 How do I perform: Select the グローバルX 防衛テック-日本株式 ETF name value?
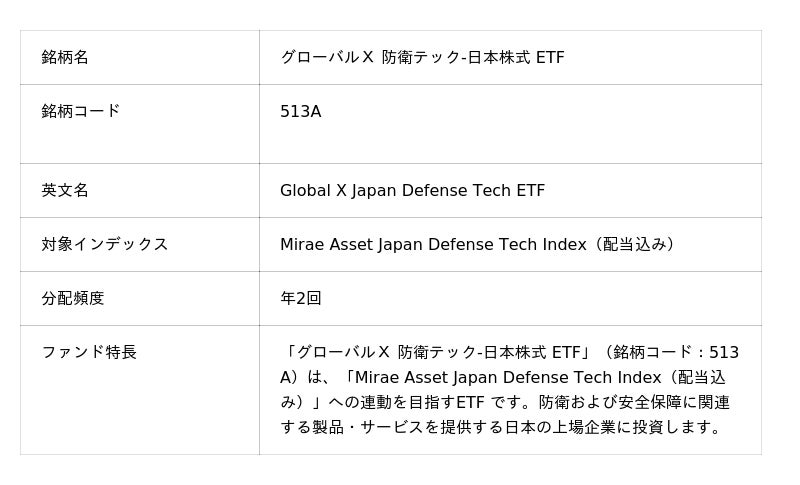coord(422,57)
